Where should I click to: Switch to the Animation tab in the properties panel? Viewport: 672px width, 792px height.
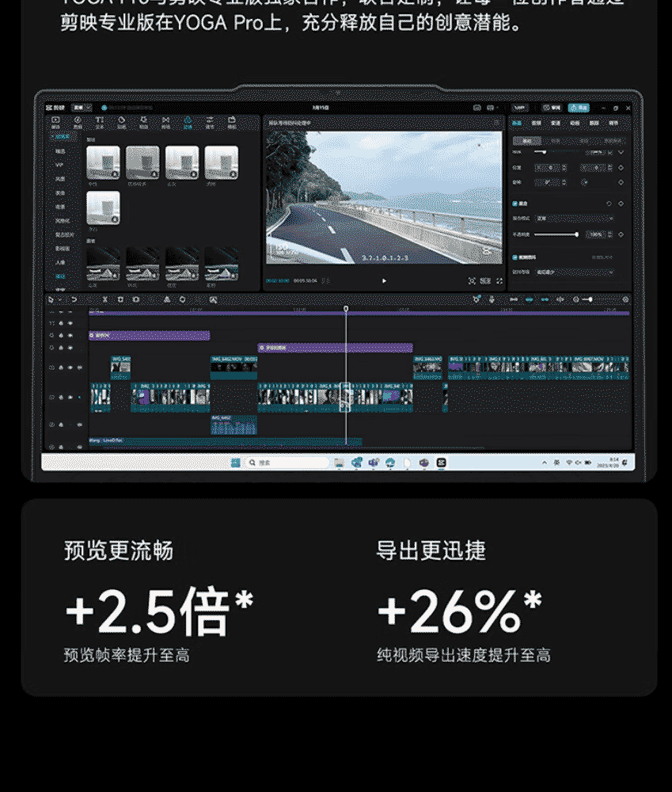click(x=575, y=123)
